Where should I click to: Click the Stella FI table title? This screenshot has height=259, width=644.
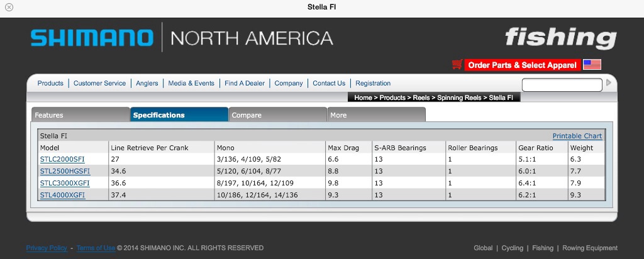click(53, 136)
